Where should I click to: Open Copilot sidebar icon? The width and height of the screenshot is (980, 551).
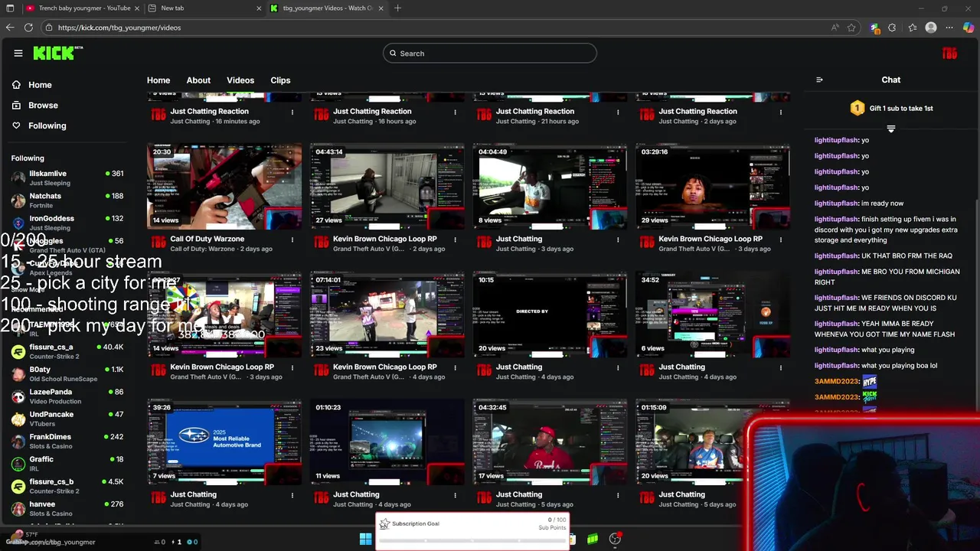point(969,28)
